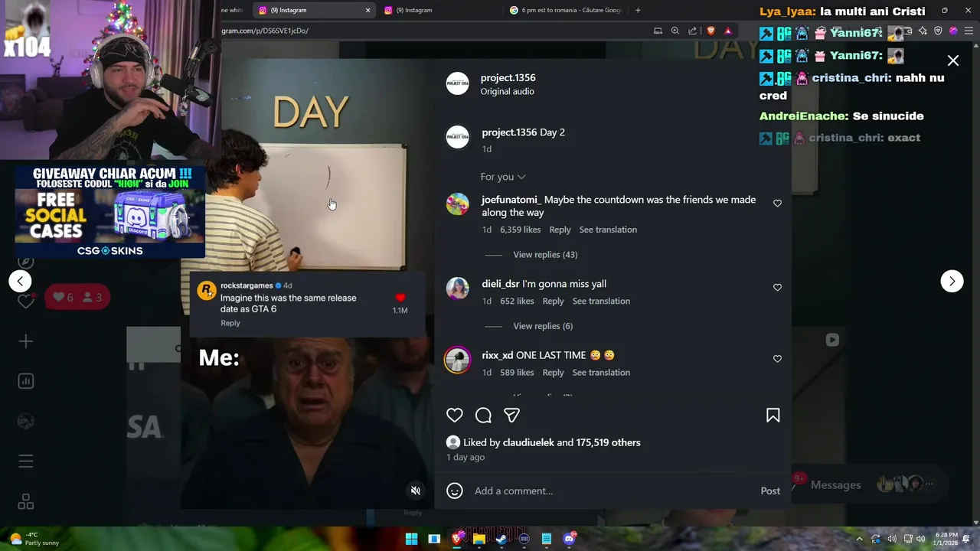
Task: Share the post via the share icon
Action: tap(511, 415)
